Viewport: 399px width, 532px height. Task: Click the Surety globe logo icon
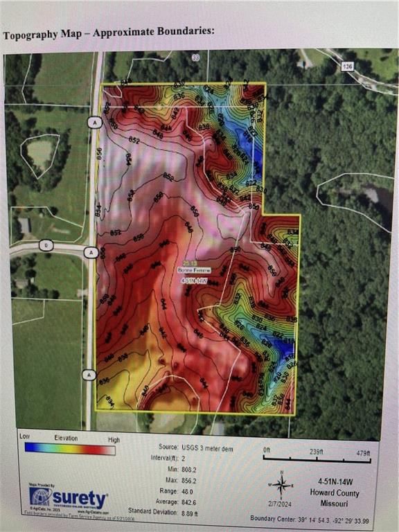pos(40,497)
